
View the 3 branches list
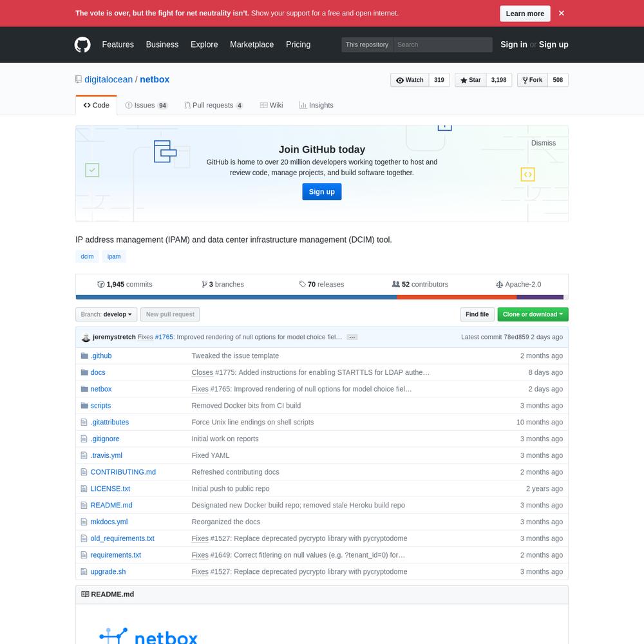223,284
